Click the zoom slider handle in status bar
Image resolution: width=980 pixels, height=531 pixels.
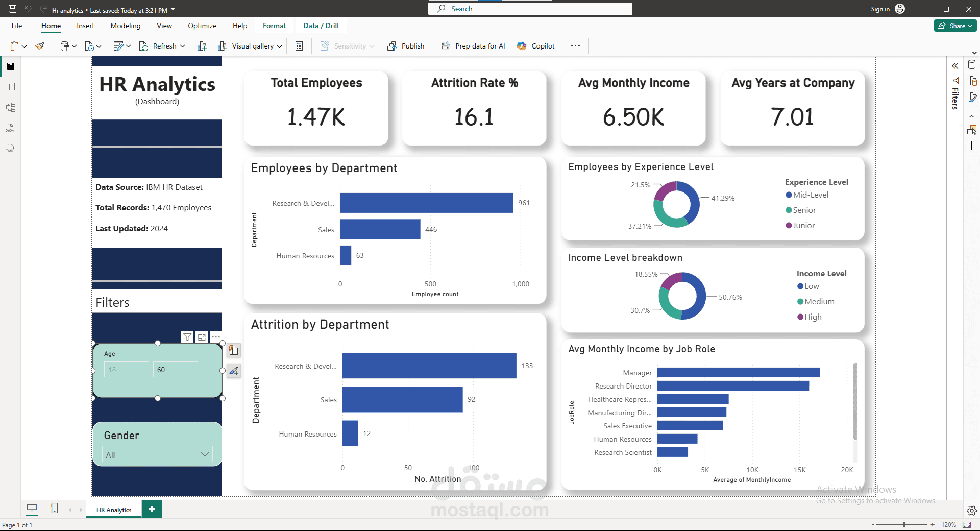point(903,525)
